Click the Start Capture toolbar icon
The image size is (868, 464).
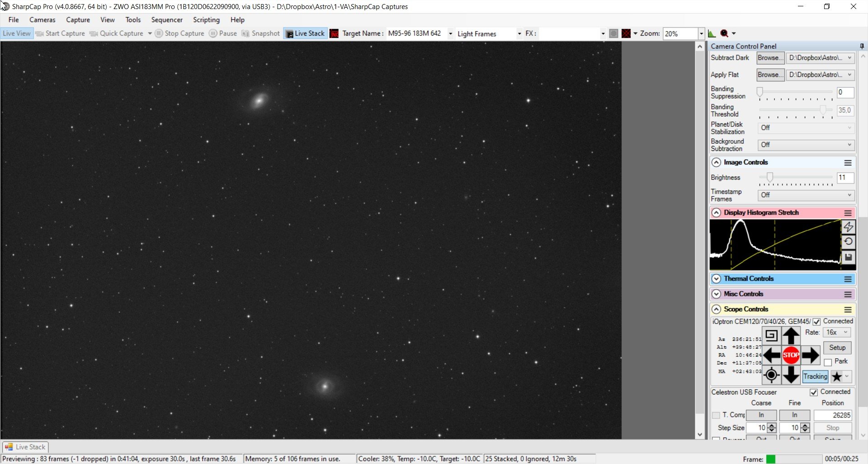[40, 33]
